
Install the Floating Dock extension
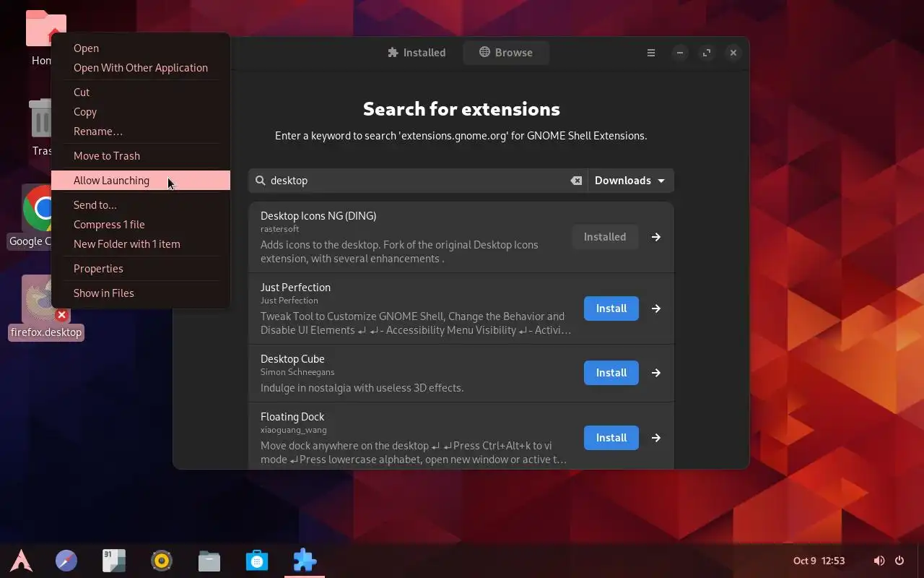[x=611, y=438]
